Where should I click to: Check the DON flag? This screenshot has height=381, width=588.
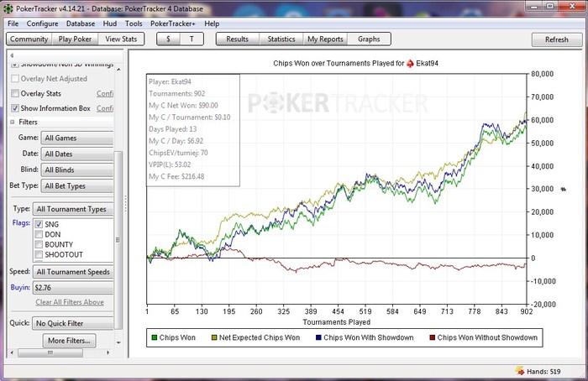click(x=39, y=234)
